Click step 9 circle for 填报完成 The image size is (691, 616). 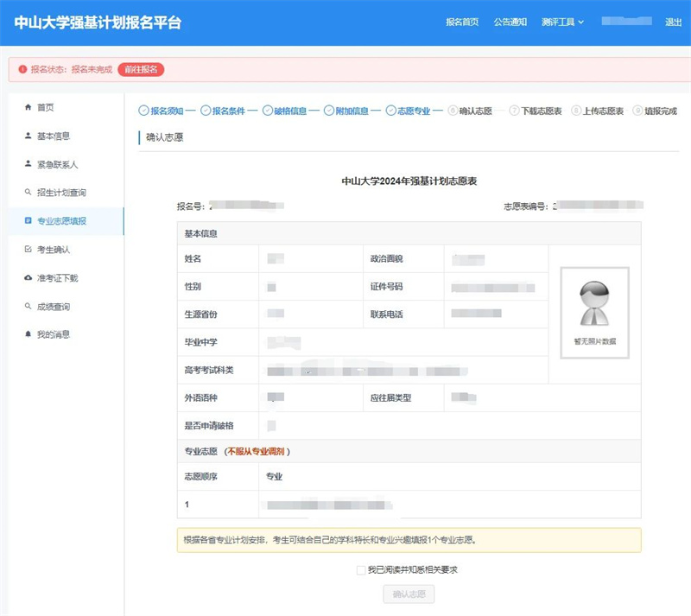[x=637, y=111]
